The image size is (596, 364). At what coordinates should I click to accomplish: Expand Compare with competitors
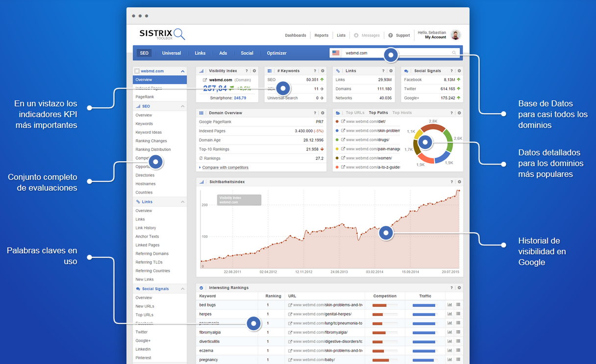(x=223, y=168)
